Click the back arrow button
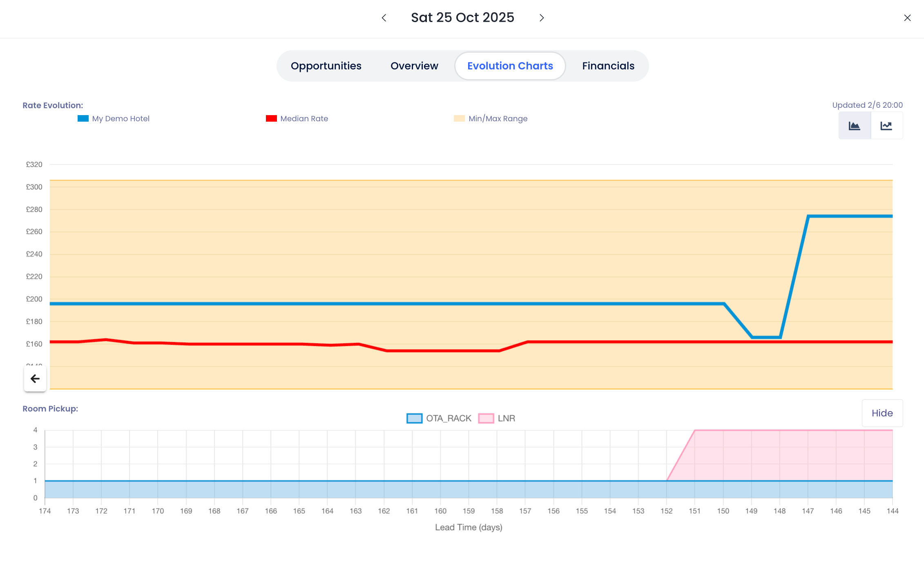Viewport: 924px width, 565px height. coord(35,379)
